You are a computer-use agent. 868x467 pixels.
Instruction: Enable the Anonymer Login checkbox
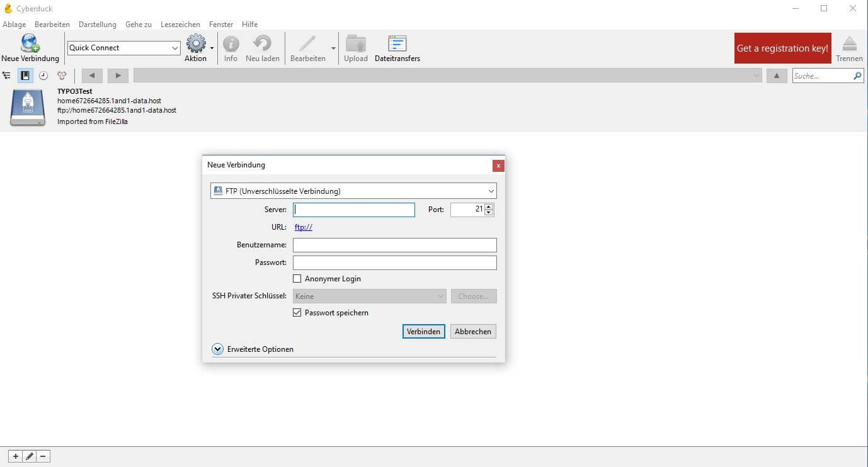click(x=297, y=279)
